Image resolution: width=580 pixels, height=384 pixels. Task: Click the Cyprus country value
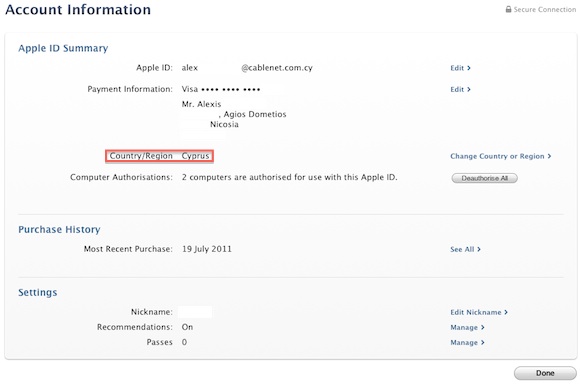point(195,156)
